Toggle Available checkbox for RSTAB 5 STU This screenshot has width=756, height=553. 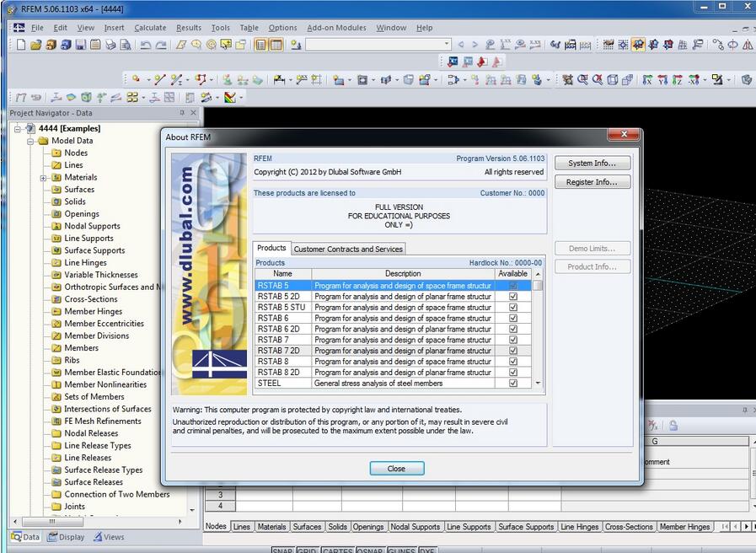[513, 307]
